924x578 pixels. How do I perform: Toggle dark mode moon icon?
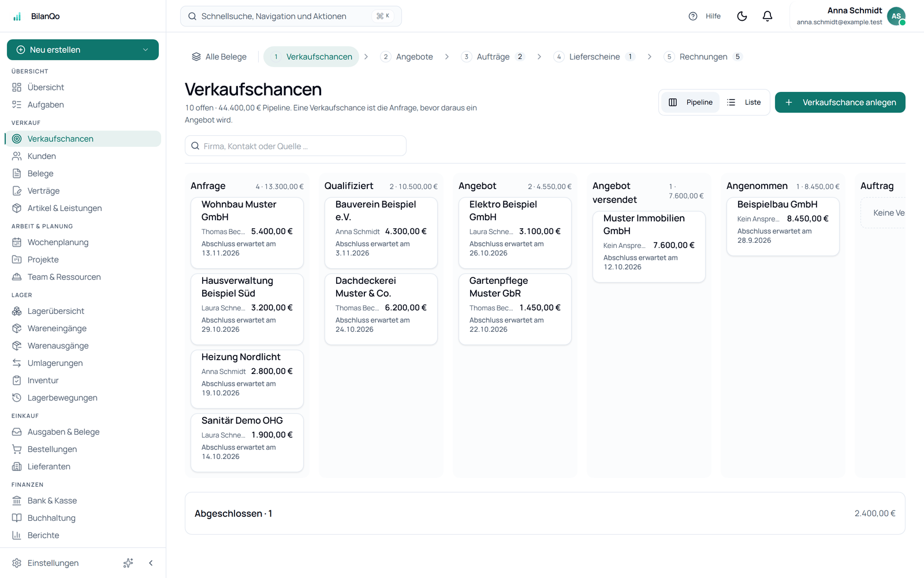(x=742, y=16)
